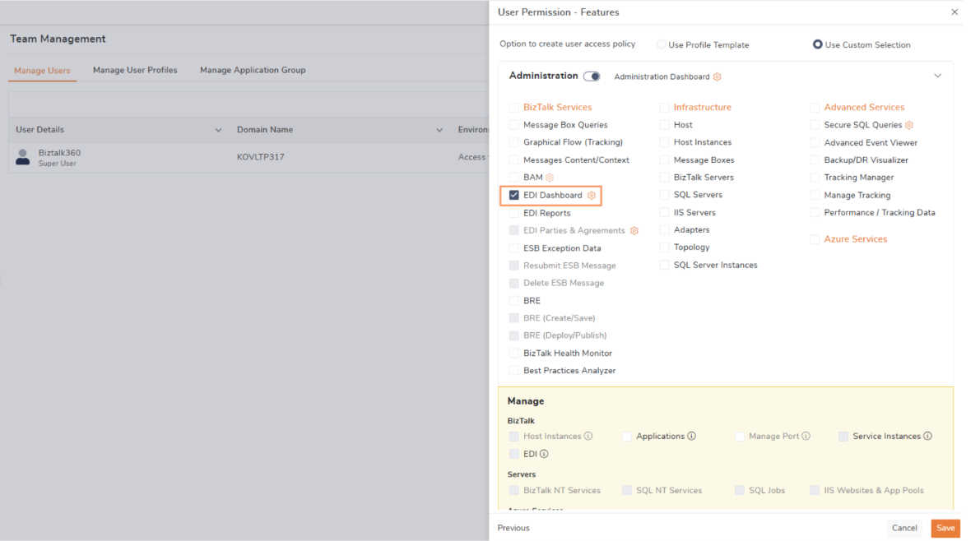
Task: Save the user permission changes
Action: point(945,528)
